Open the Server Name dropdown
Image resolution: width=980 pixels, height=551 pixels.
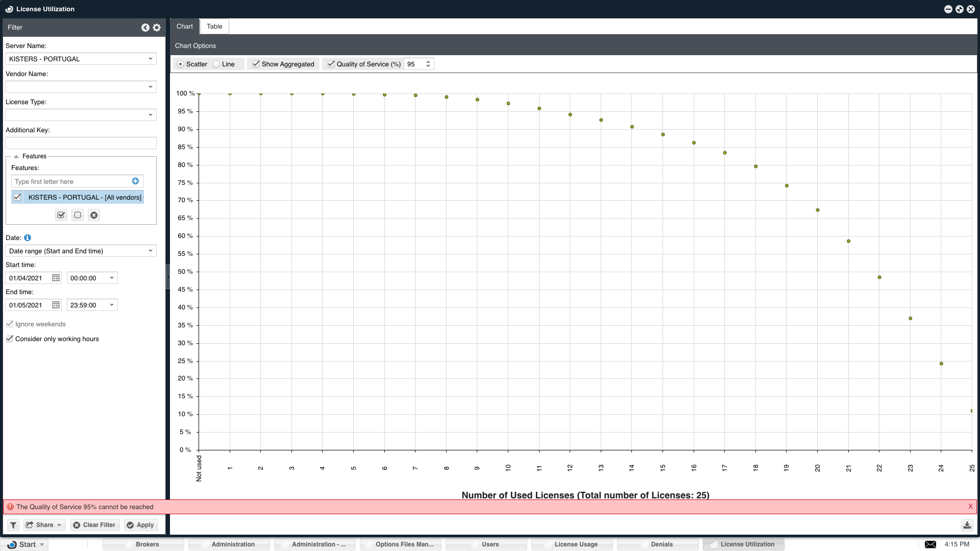pos(150,59)
